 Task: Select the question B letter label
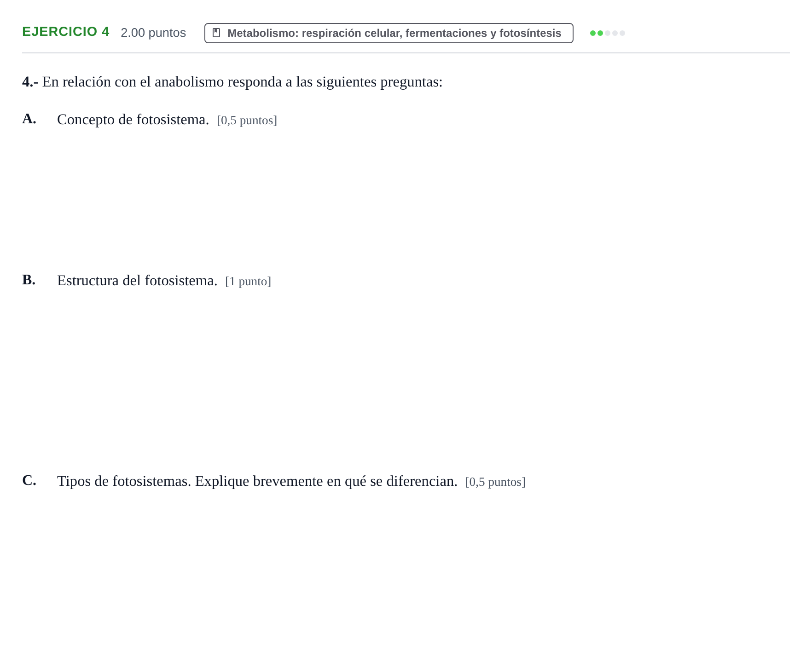point(29,280)
